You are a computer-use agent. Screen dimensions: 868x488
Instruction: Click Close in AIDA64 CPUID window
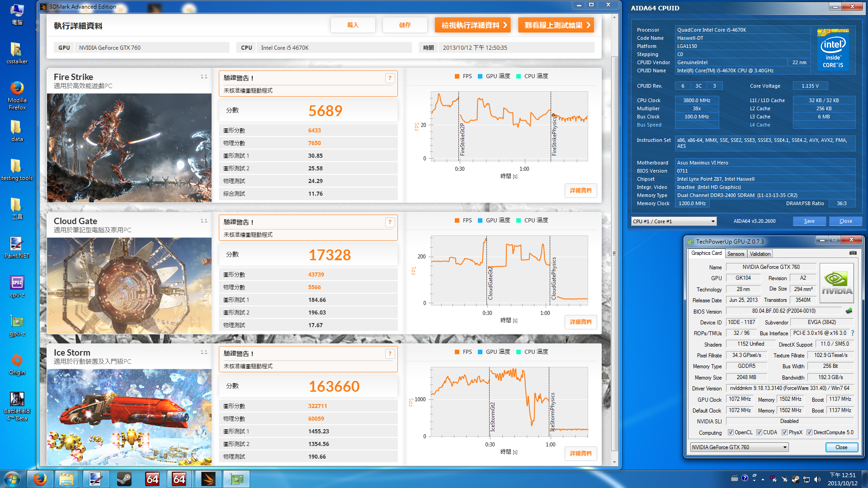[845, 221]
